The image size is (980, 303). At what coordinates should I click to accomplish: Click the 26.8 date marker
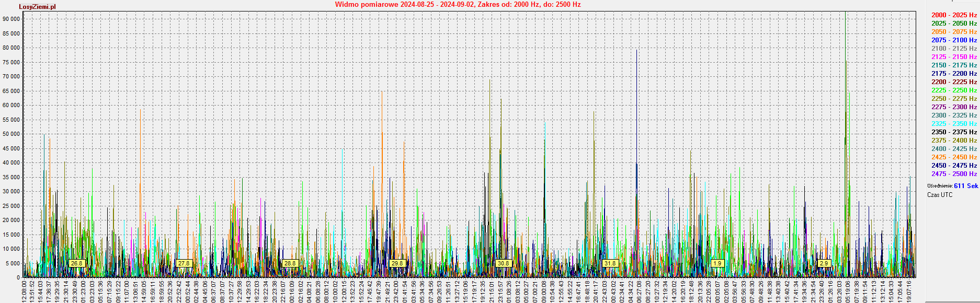[76, 263]
